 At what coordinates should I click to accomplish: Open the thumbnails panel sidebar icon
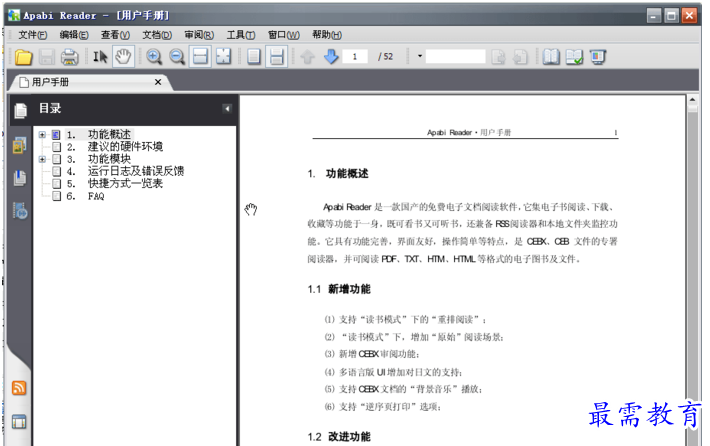[19, 145]
